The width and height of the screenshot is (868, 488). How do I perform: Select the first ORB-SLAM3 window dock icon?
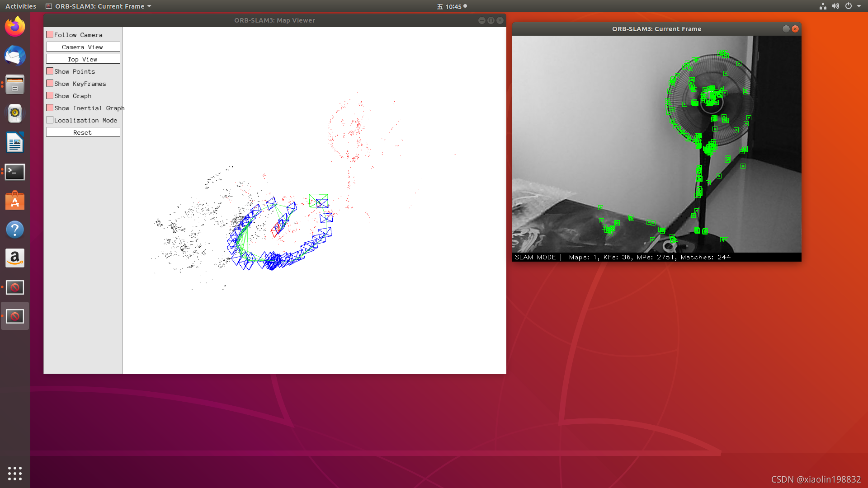(15, 287)
